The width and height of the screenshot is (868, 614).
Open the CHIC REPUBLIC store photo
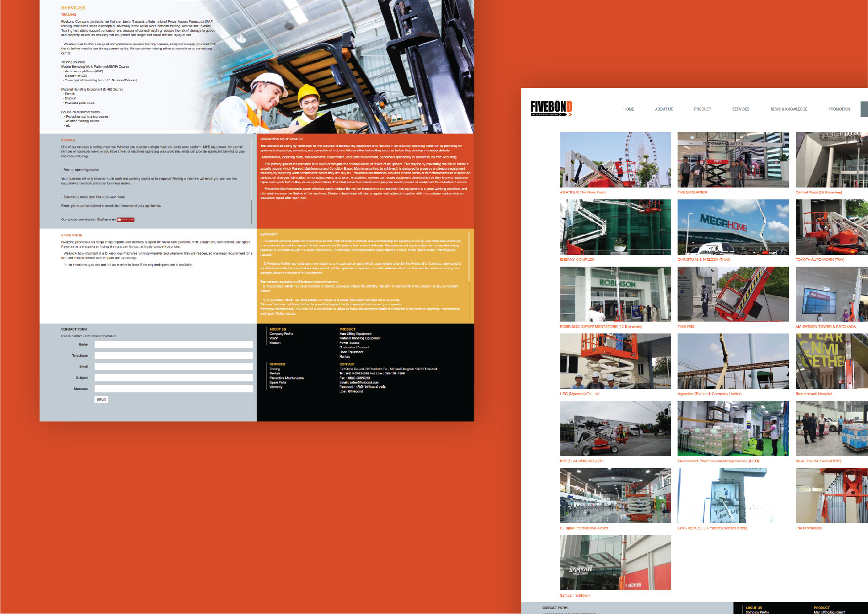733,495
